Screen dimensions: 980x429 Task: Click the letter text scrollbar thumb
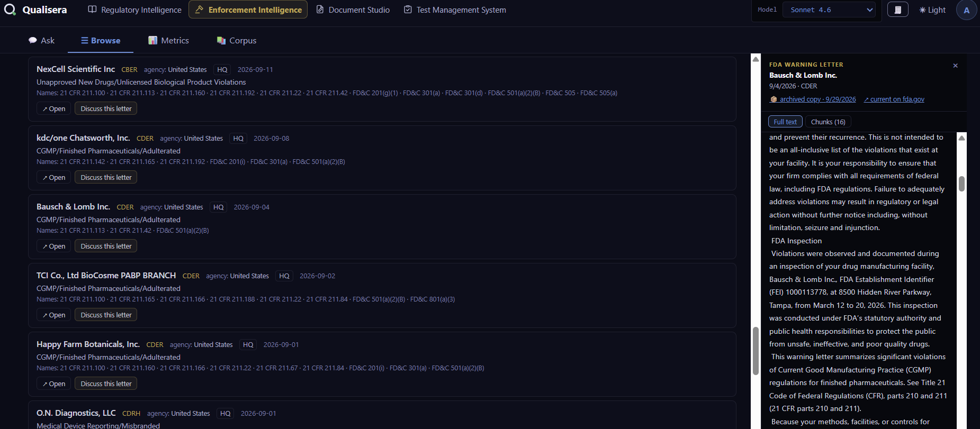tap(961, 184)
